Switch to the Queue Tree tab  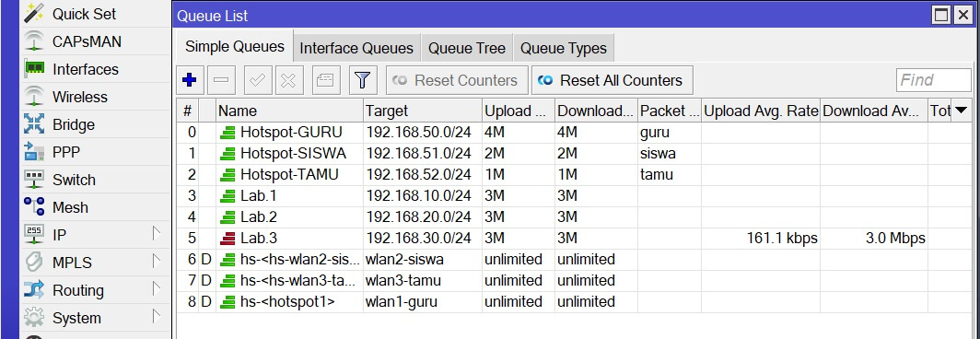tap(467, 48)
